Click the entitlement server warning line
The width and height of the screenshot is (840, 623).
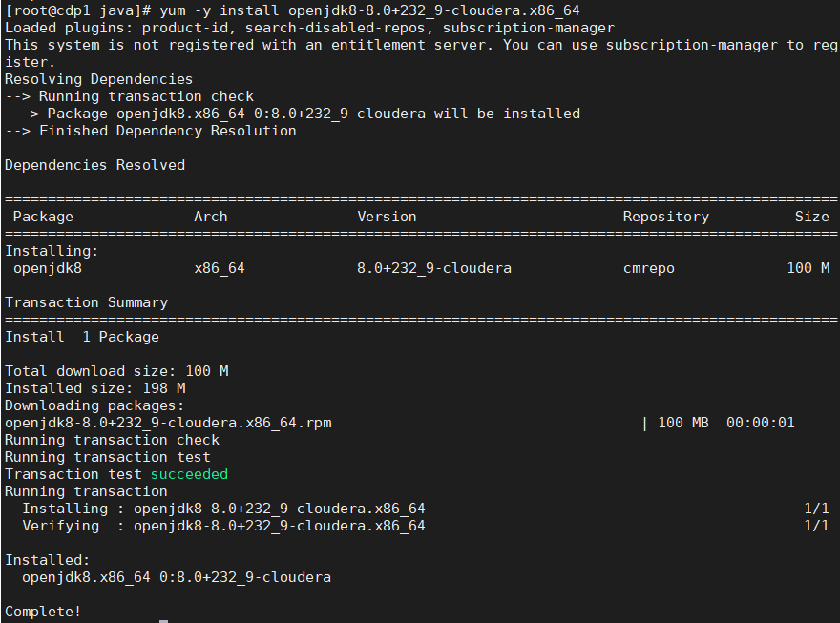tap(421, 53)
